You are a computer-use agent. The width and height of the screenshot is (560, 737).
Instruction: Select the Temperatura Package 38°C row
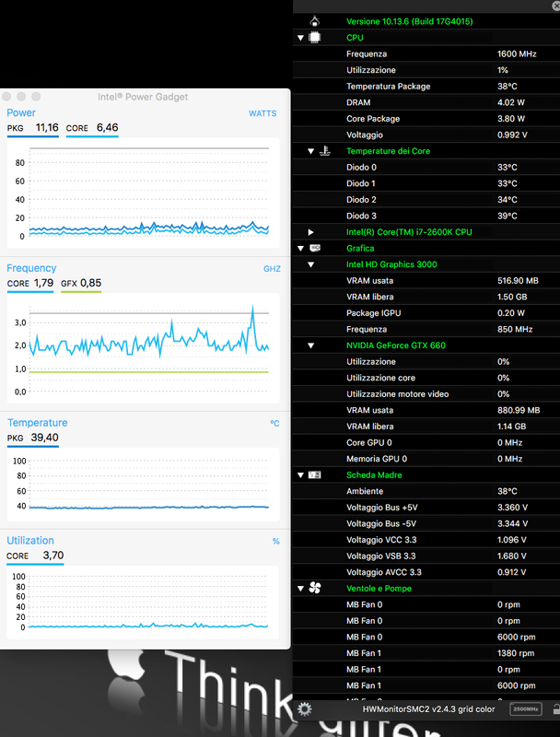pos(426,86)
